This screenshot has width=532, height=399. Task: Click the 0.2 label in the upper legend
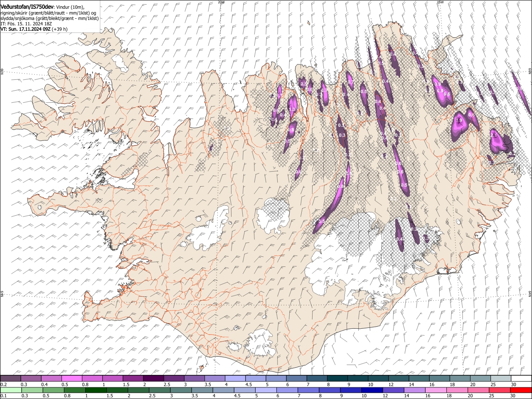tap(4, 384)
